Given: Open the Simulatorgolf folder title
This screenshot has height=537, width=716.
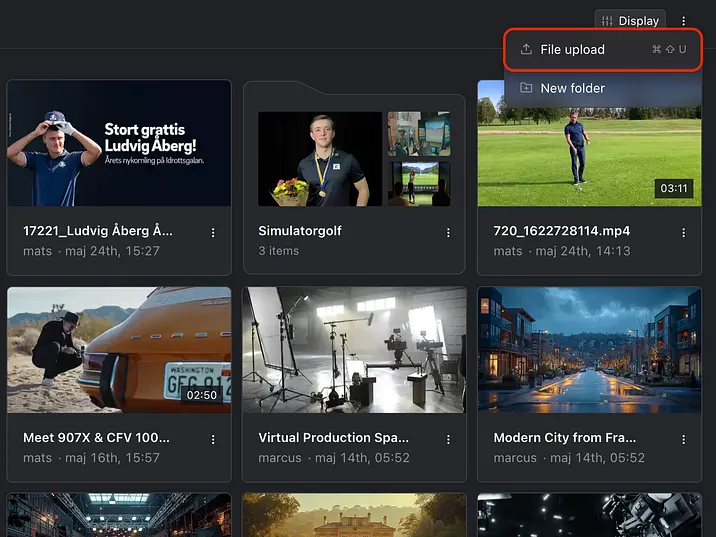Looking at the screenshot, I should click(x=300, y=231).
